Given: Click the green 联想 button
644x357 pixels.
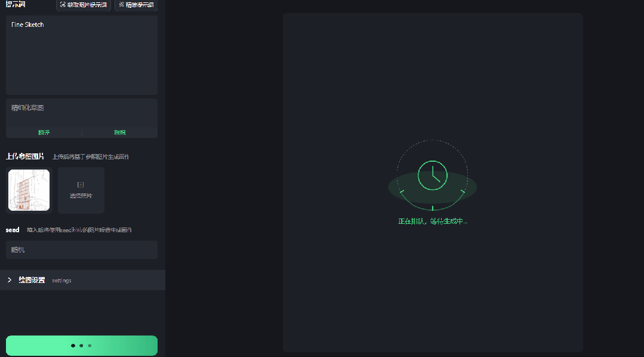Looking at the screenshot, I should click(x=120, y=133).
